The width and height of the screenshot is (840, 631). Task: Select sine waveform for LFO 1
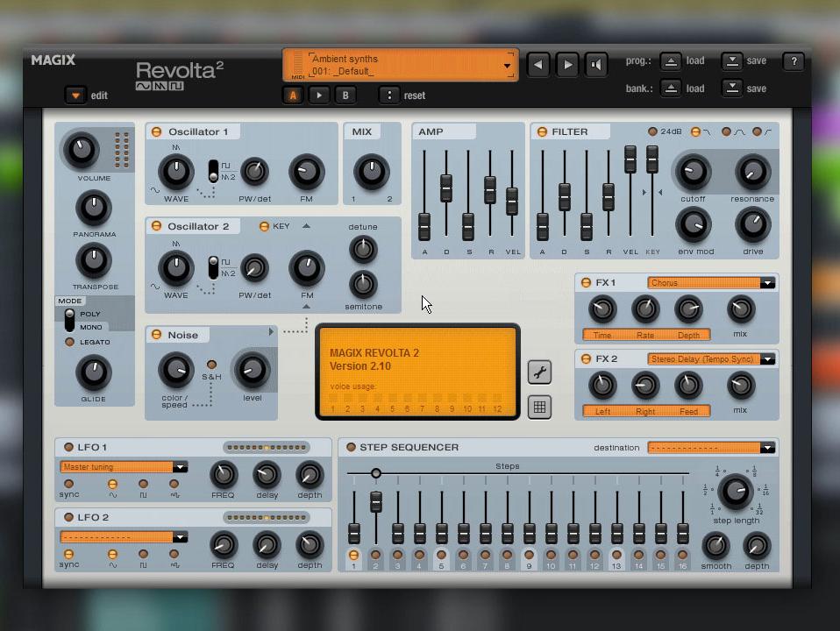point(112,485)
